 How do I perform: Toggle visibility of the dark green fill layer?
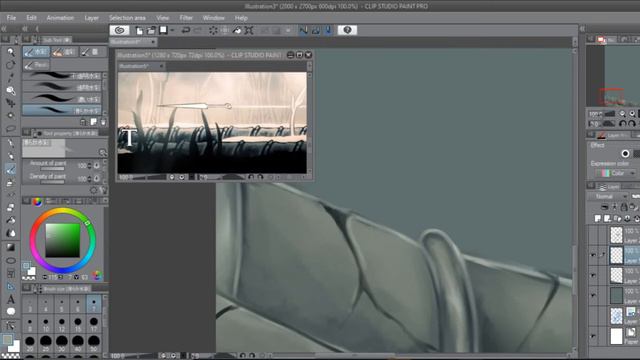(593, 296)
